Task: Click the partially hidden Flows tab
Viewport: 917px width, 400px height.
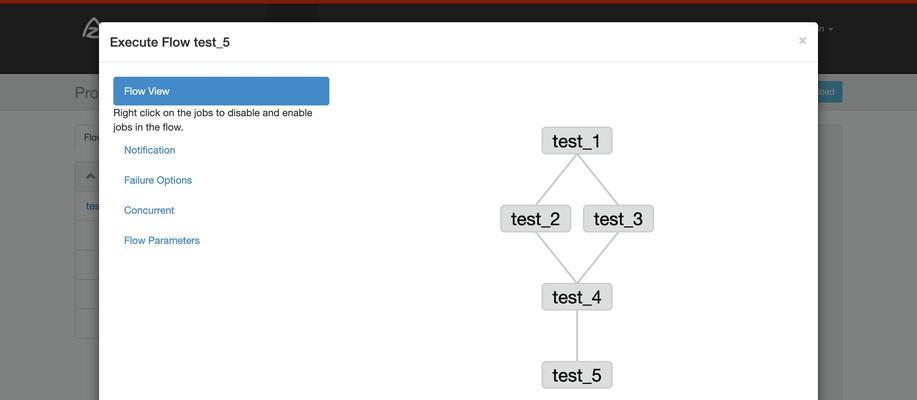Action: [x=91, y=138]
